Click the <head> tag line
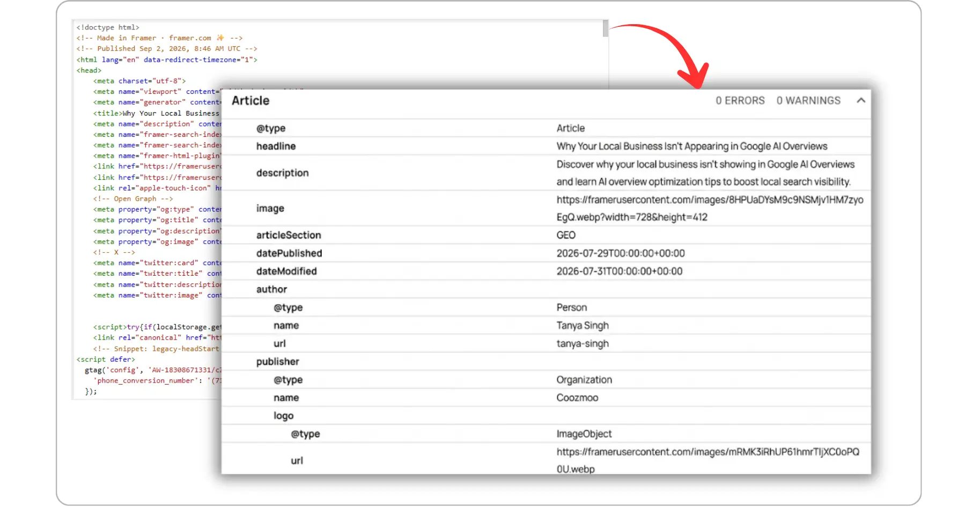The width and height of the screenshot is (980, 507). click(x=89, y=70)
